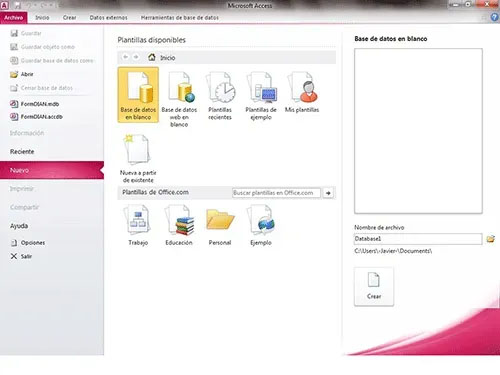This screenshot has height=375, width=500.
Task: Open Opciones settings
Action: 28,243
